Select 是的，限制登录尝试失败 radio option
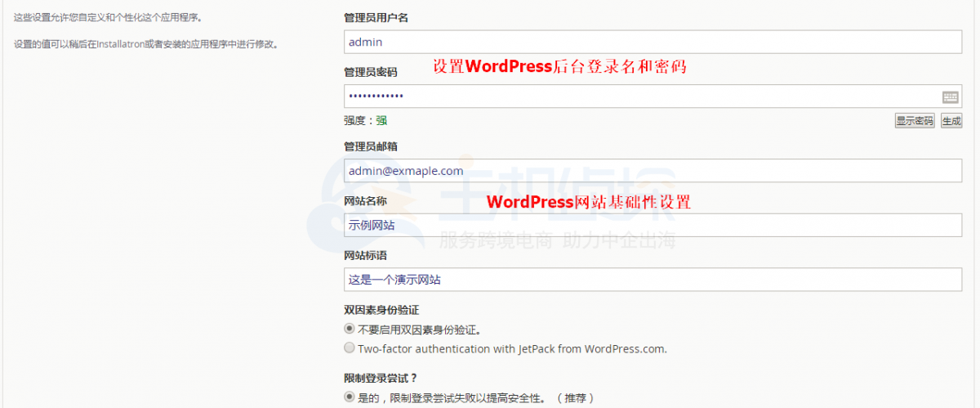This screenshot has width=980, height=408. (350, 398)
